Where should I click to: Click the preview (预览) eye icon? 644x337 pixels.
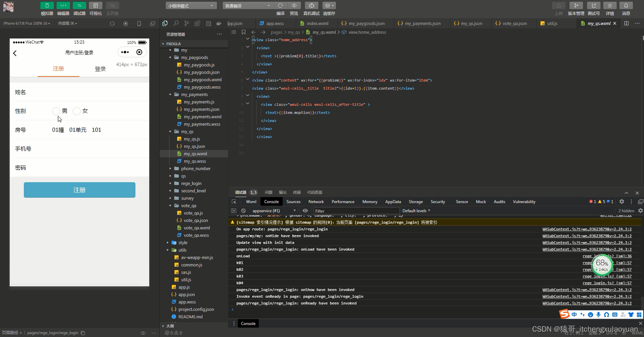(x=294, y=5)
